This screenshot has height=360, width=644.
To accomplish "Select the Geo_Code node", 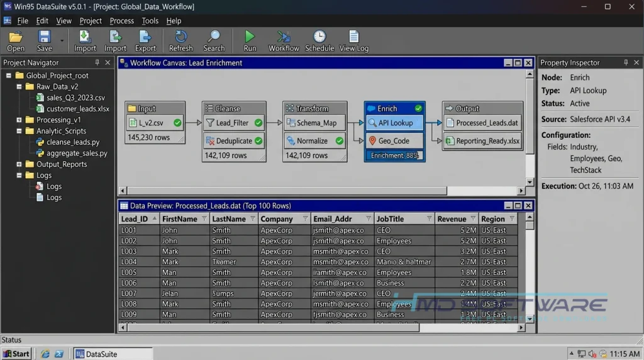I will (395, 141).
